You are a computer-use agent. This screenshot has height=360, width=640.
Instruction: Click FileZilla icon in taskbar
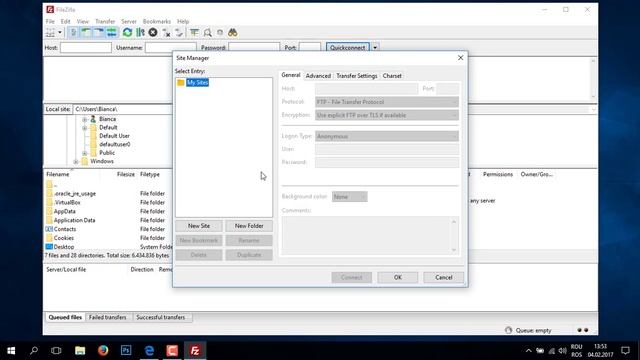pyautogui.click(x=195, y=350)
